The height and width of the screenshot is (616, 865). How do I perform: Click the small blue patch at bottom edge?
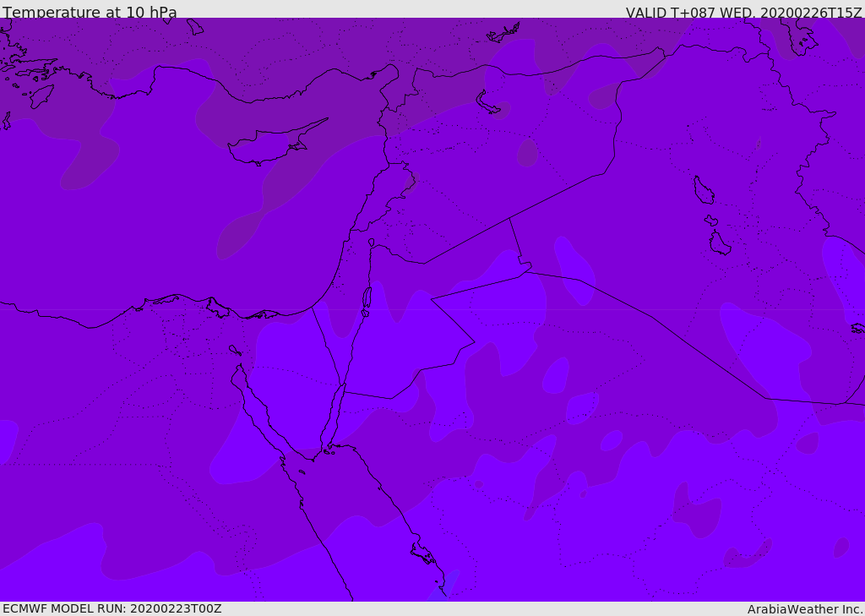click(443, 586)
